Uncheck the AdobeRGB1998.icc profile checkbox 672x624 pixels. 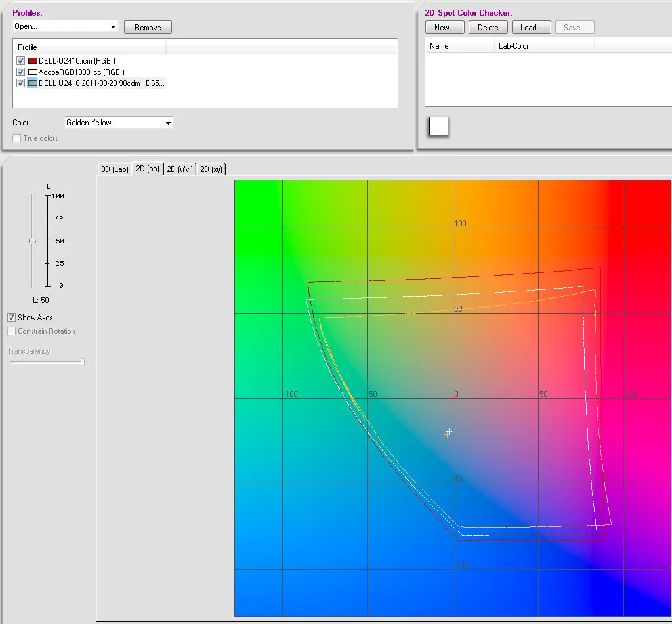pyautogui.click(x=20, y=72)
